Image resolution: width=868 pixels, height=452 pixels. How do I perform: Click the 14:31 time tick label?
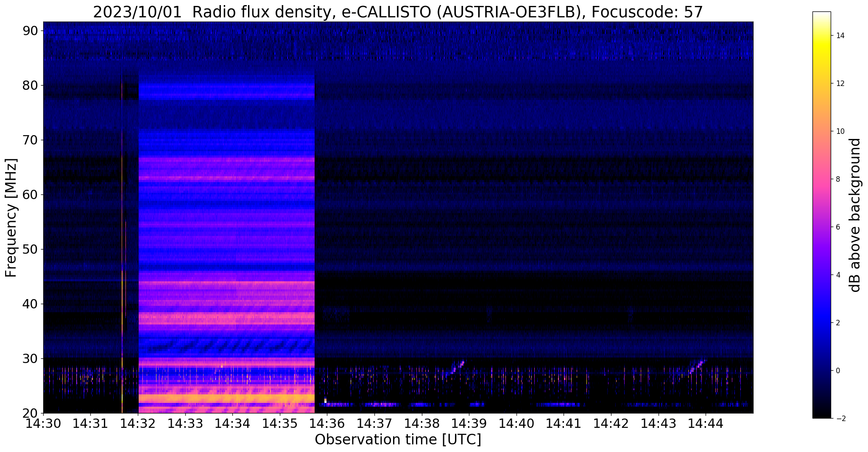click(90, 423)
